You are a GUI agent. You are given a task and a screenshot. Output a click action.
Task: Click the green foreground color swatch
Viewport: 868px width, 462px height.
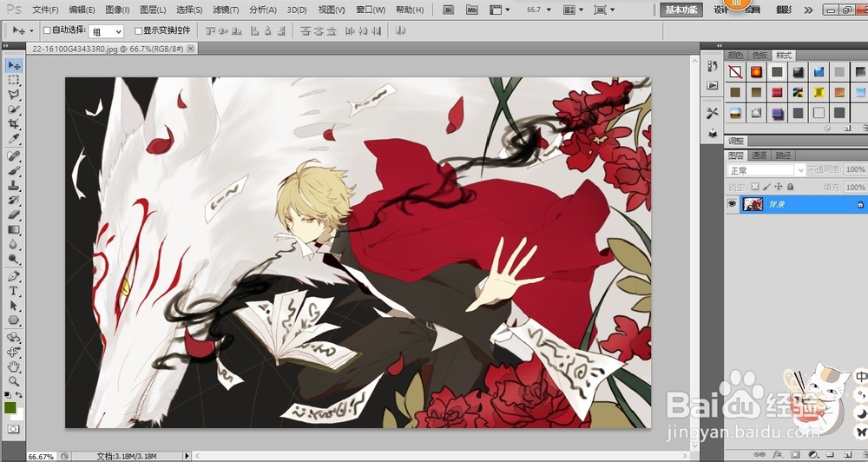pos(10,409)
